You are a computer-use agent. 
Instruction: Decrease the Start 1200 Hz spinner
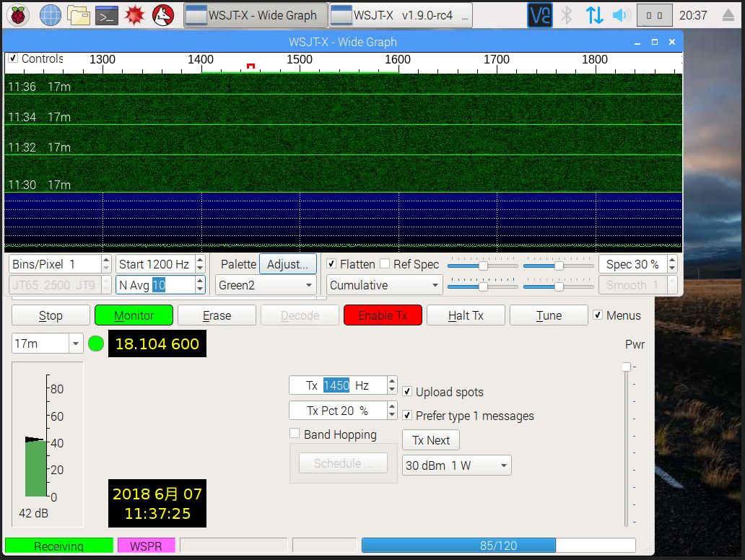200,268
